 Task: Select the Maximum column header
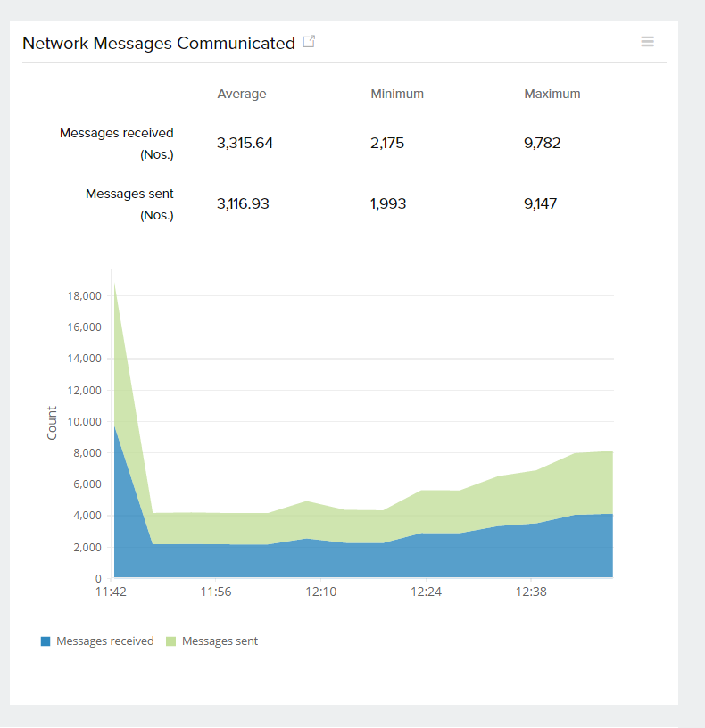pyautogui.click(x=552, y=94)
